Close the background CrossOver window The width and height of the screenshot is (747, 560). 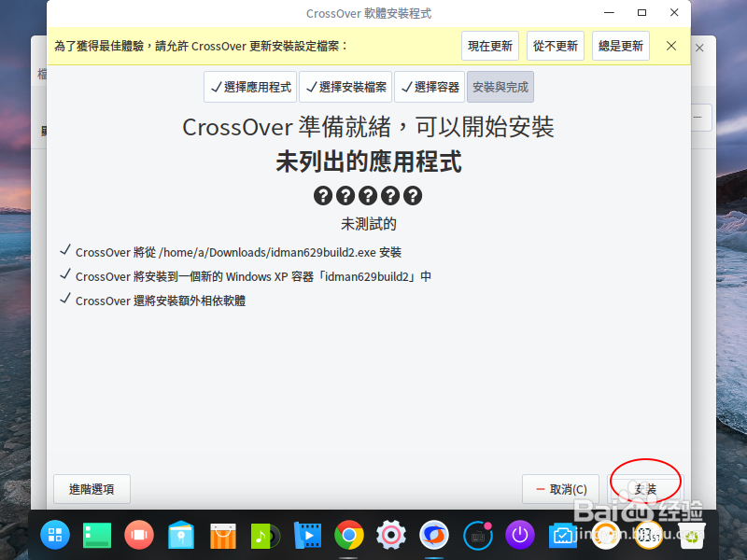(x=699, y=48)
